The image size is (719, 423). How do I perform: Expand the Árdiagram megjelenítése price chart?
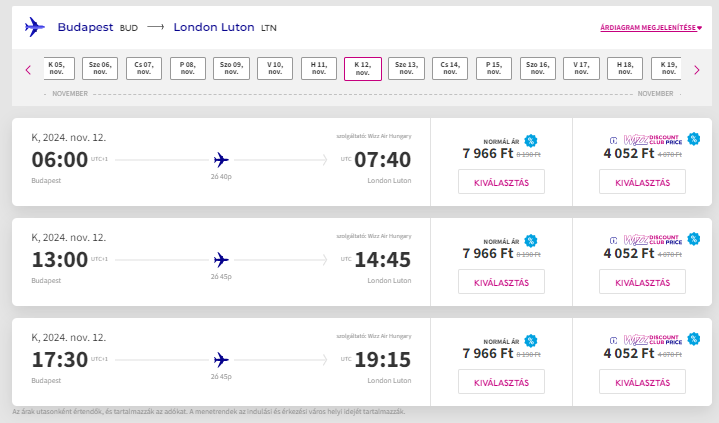pyautogui.click(x=651, y=28)
